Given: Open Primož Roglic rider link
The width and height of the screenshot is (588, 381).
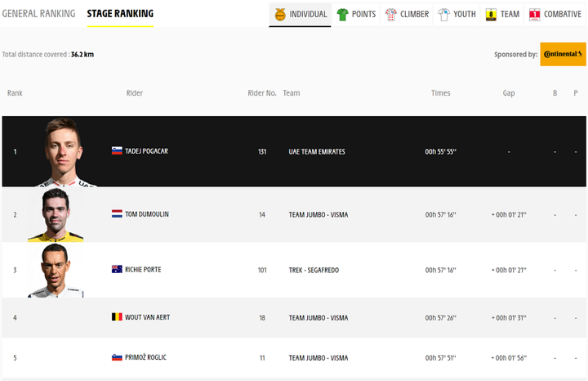Looking at the screenshot, I should pyautogui.click(x=145, y=357).
